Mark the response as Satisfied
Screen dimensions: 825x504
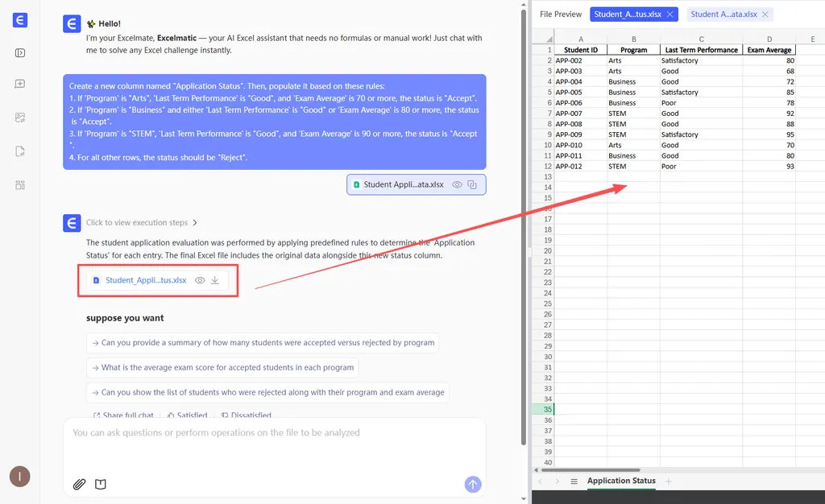pos(187,415)
